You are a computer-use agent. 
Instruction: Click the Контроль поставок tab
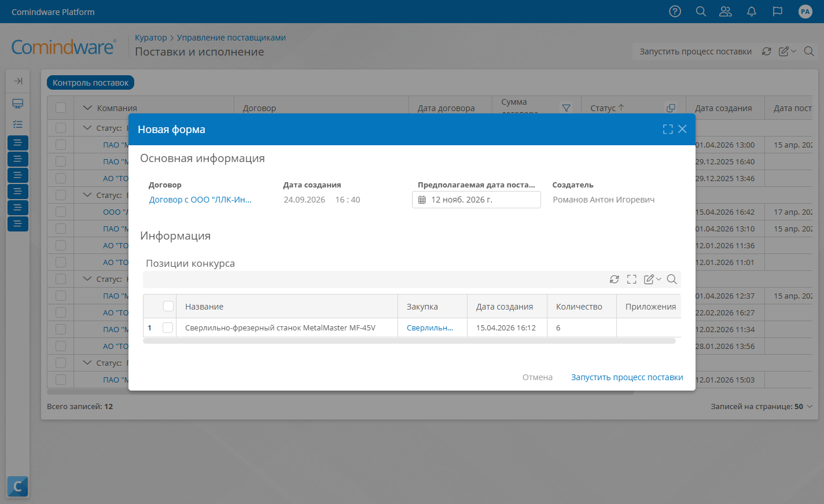pos(91,83)
